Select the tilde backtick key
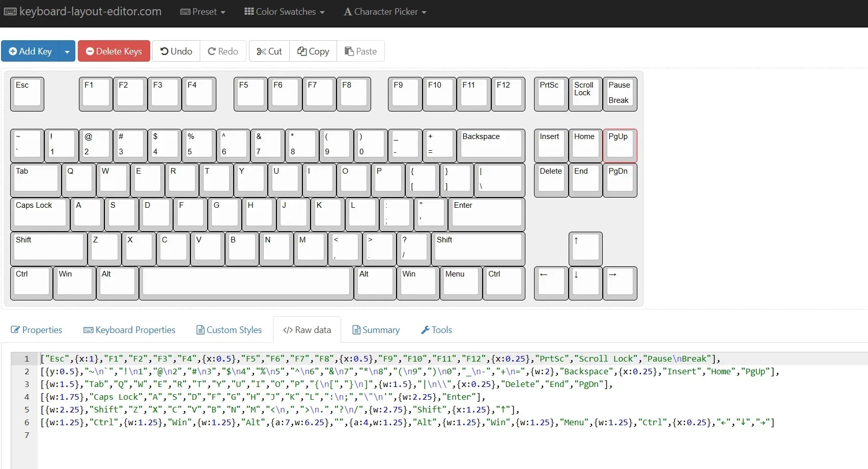The image size is (868, 469). tap(27, 146)
